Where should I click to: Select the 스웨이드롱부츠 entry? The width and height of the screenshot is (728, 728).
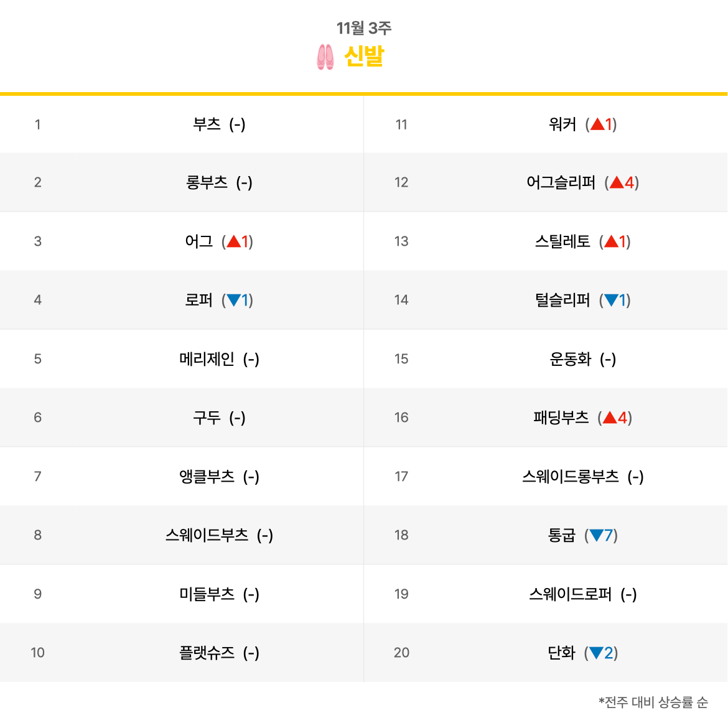click(571, 477)
